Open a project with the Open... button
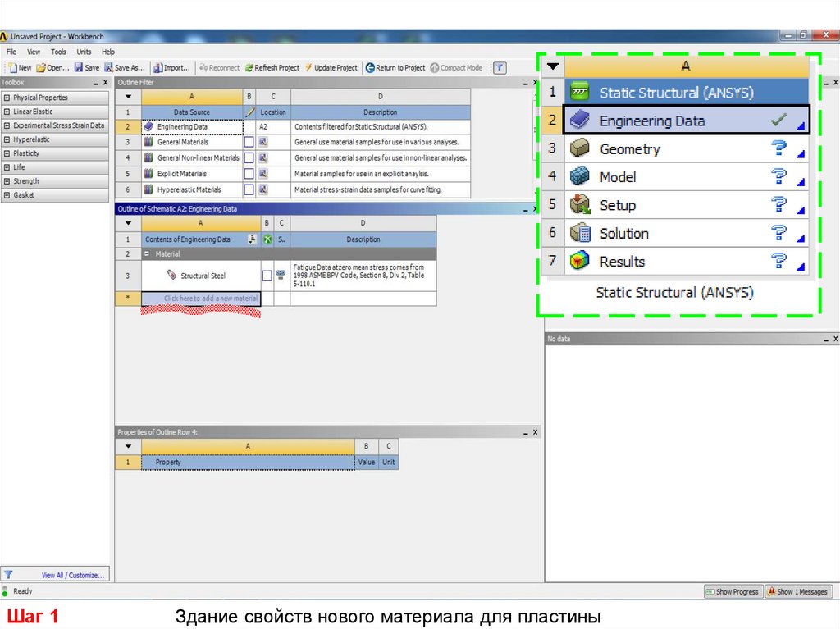The height and width of the screenshot is (629, 840). click(x=52, y=67)
